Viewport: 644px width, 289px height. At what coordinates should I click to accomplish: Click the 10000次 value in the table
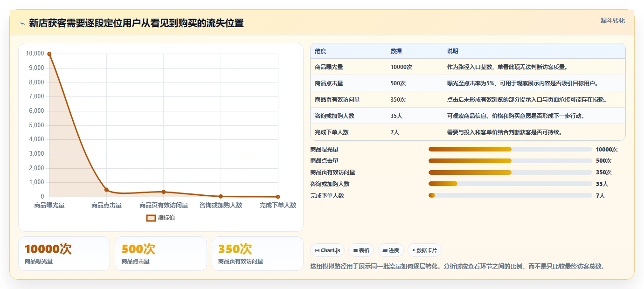[401, 67]
